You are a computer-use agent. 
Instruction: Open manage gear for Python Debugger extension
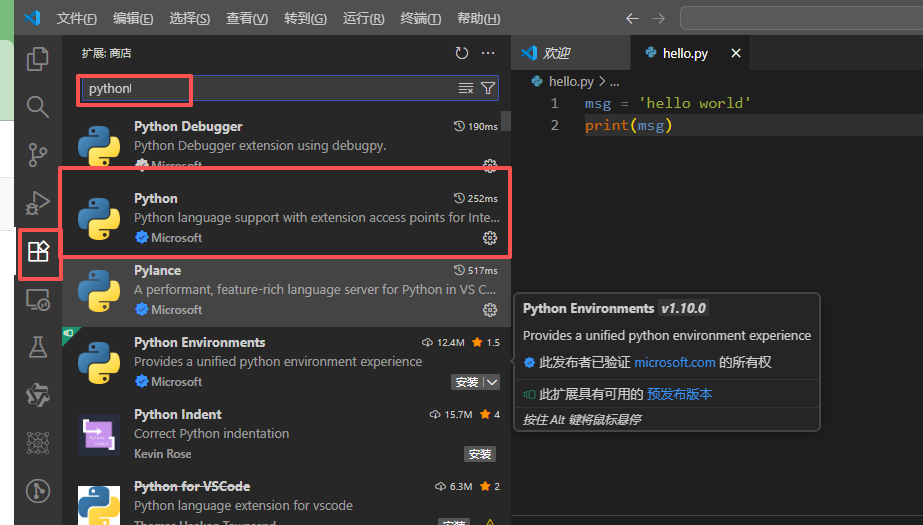(490, 165)
